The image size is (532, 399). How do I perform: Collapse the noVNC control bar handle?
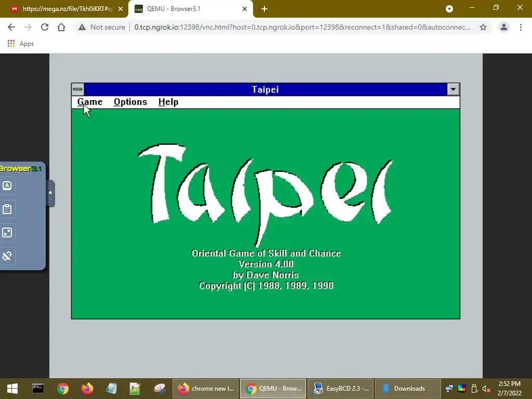click(50, 193)
